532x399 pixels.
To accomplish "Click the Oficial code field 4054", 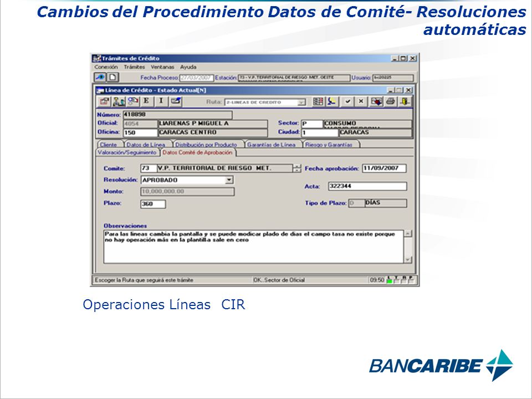I will coord(140,124).
